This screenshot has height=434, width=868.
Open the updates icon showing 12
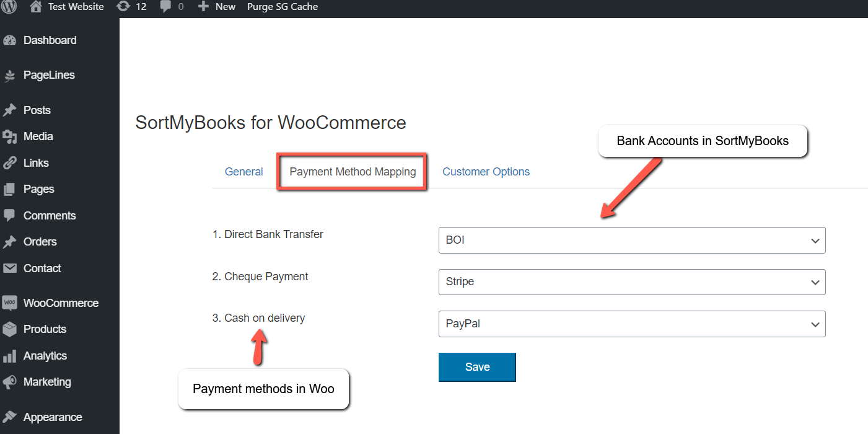click(123, 7)
